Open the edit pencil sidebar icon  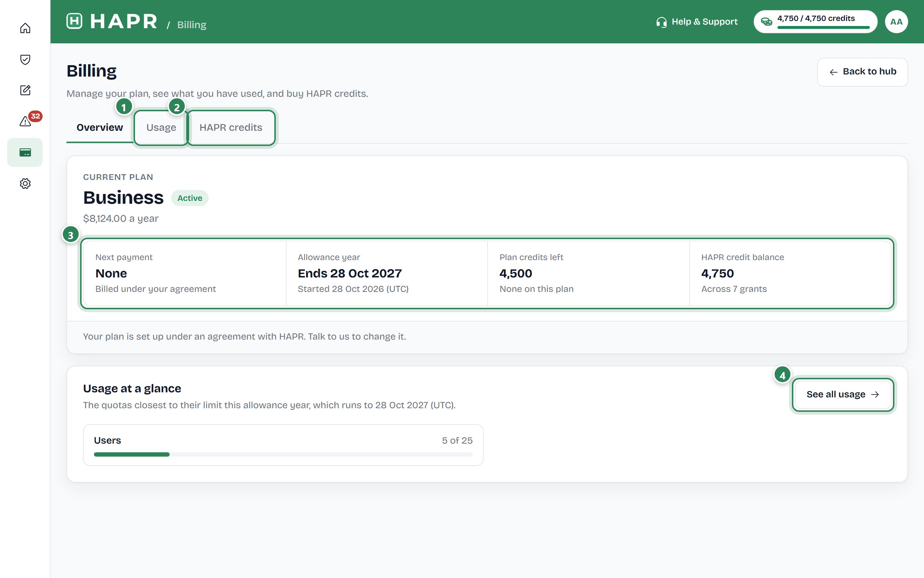click(25, 90)
